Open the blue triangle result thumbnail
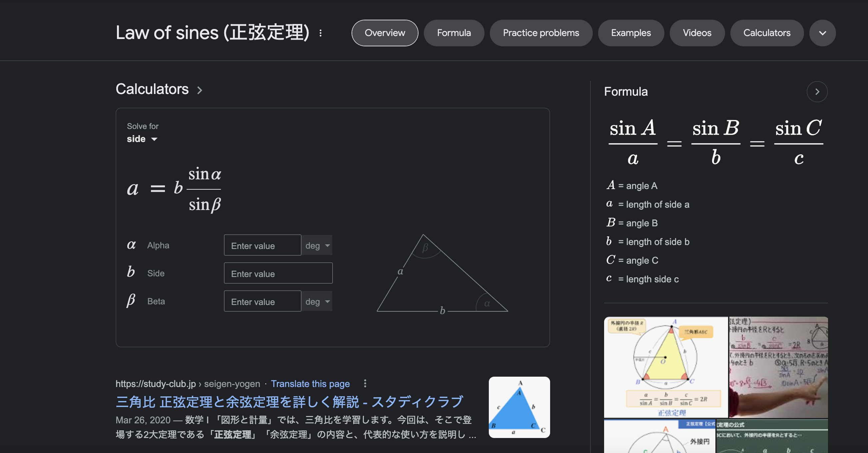 519,407
